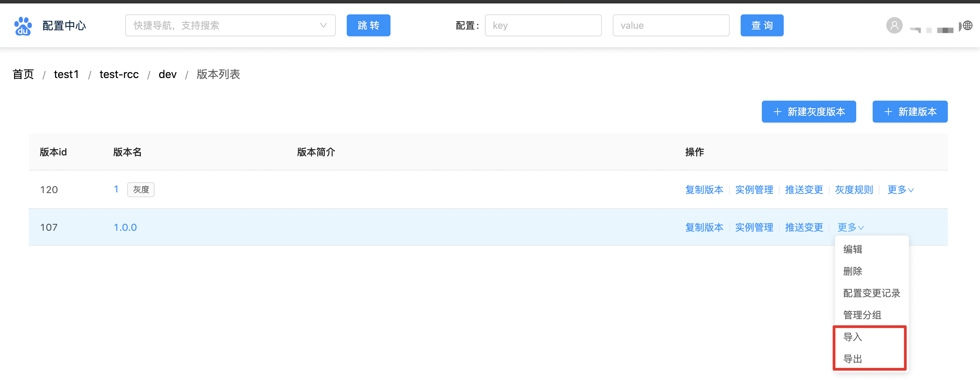Open 灰度规则 for version 120
This screenshot has width=980, height=380.
853,190
